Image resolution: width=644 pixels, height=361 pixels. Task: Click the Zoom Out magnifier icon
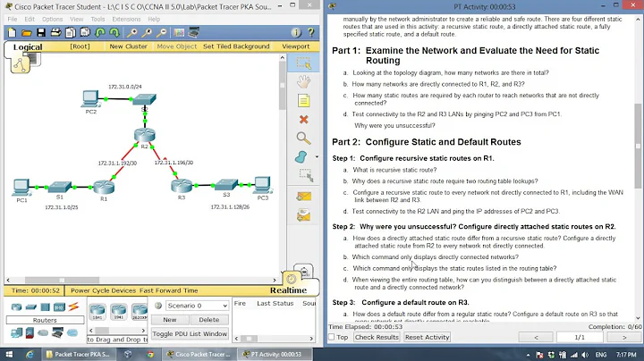pyautogui.click(x=162, y=32)
